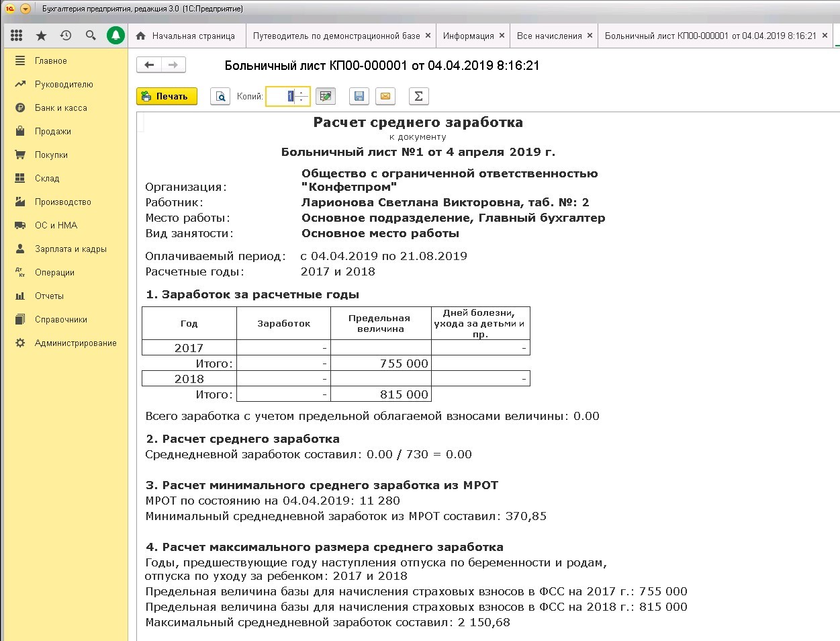The height and width of the screenshot is (641, 840).
Task: Click the search magnifier icon
Action: coord(91,36)
